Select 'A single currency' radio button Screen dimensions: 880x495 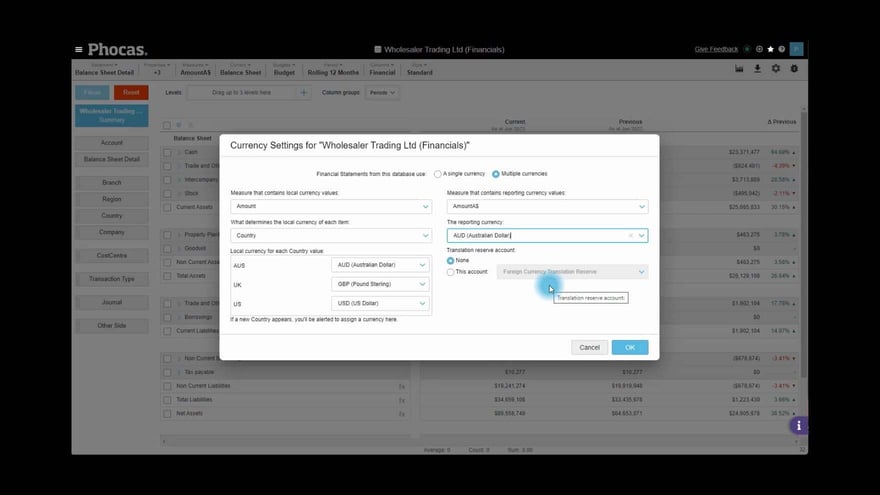[438, 174]
